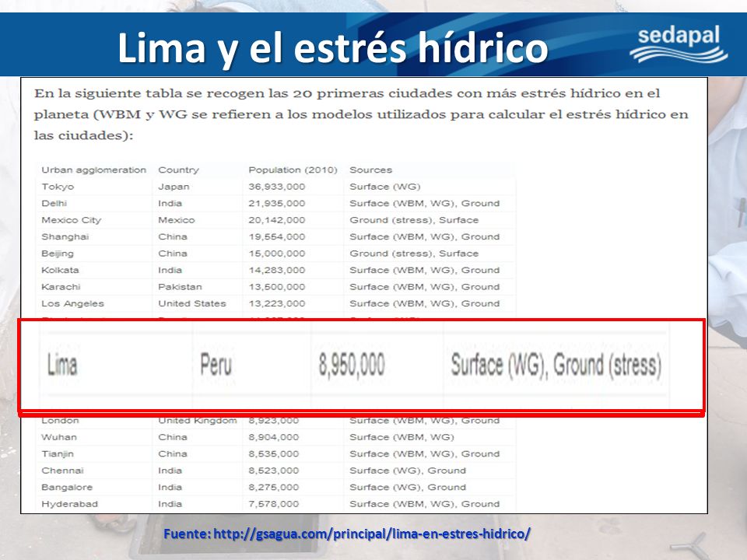Image resolution: width=747 pixels, height=560 pixels.
Task: Click 'Ground (stress), Surface' in Mexico City row
Action: click(x=414, y=220)
